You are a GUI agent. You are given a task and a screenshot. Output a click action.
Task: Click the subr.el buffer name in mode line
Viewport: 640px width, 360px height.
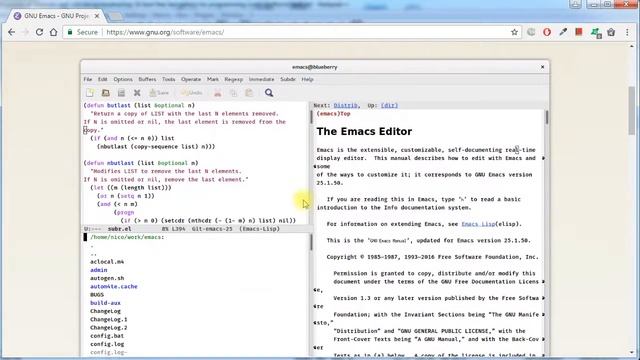pos(120,229)
